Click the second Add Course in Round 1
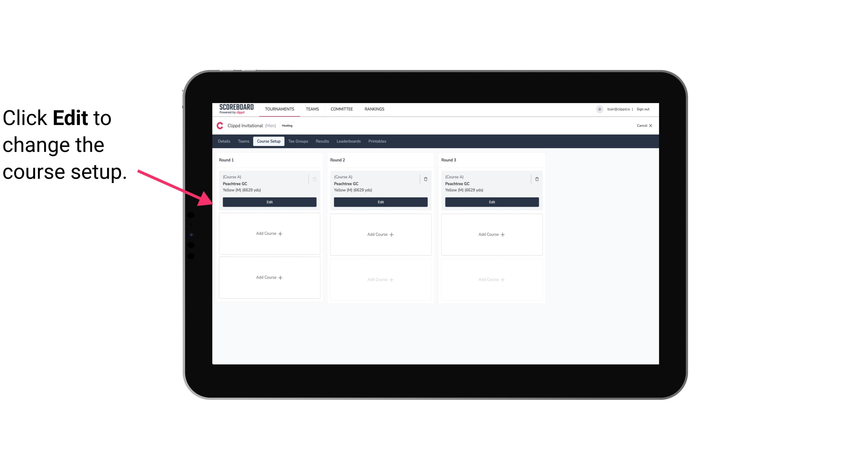This screenshot has width=868, height=467. 269,277
